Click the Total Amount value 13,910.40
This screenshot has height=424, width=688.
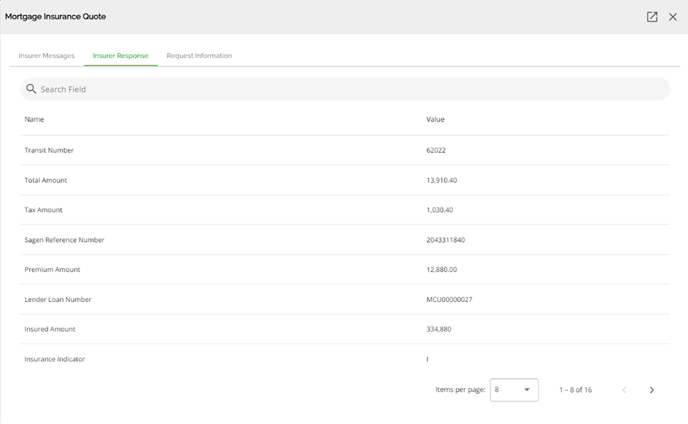point(441,180)
